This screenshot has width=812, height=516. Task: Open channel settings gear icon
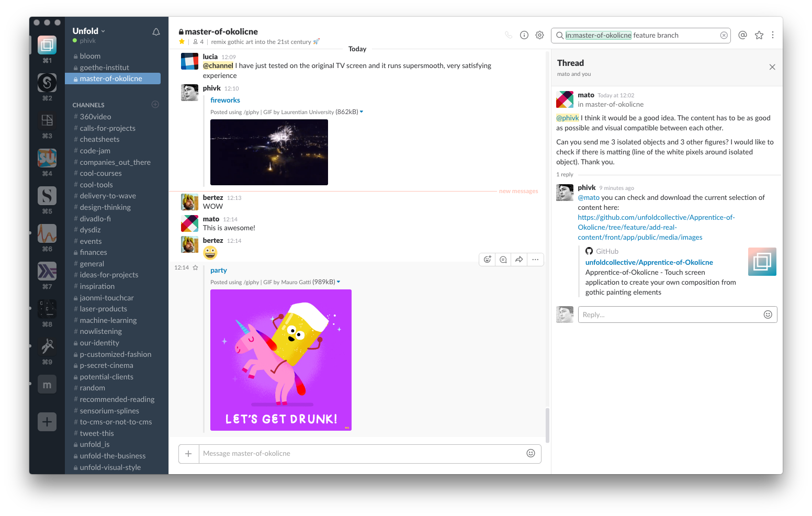click(540, 35)
